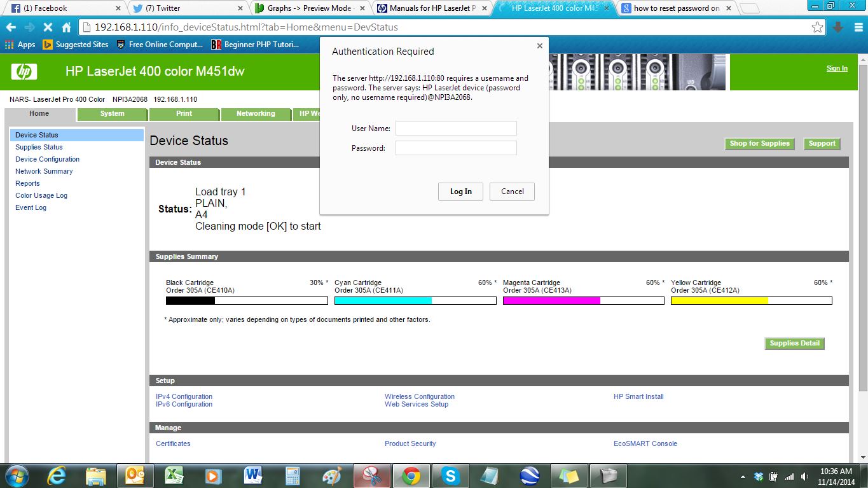
Task: Open Calculator from the taskbar
Action: pyautogui.click(x=293, y=476)
